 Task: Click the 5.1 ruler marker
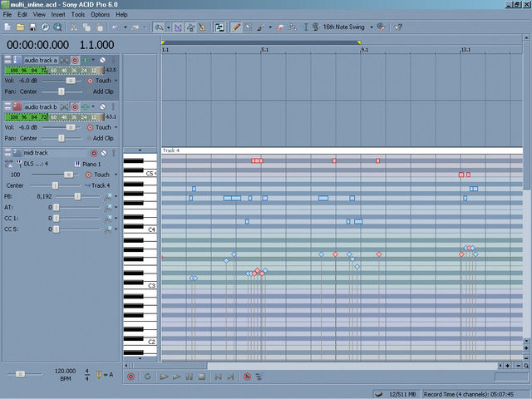tap(264, 50)
